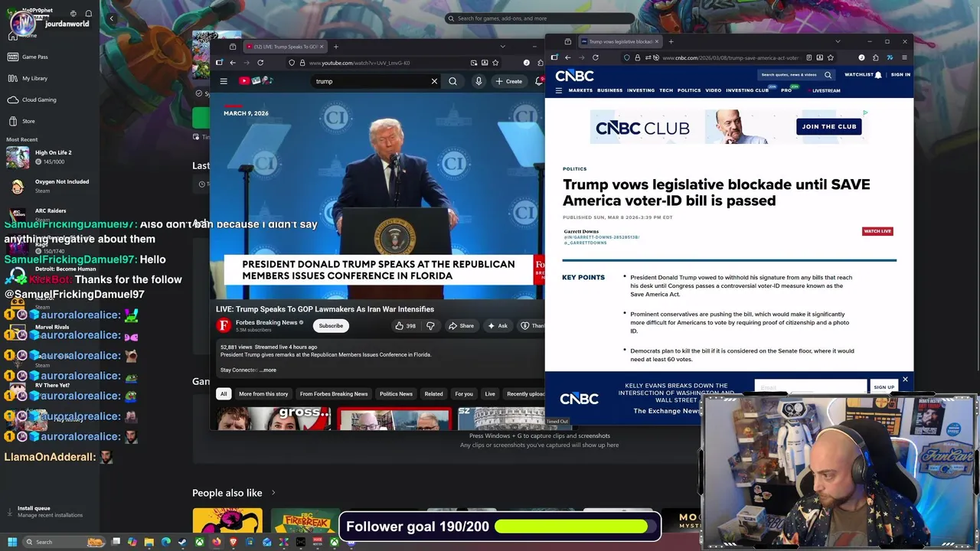This screenshot has width=980, height=551.
Task: Open Xbox install queue
Action: click(46, 511)
